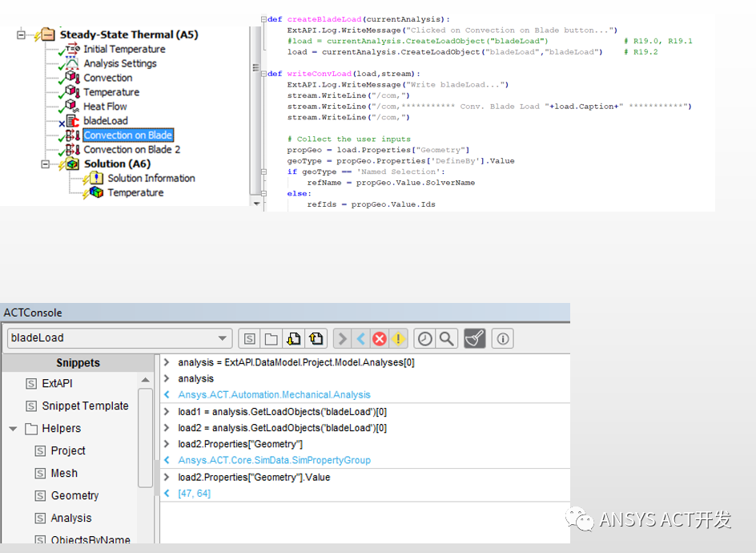Collapse Steady-State Thermal (A5) tree node
756x553 pixels.
21,34
